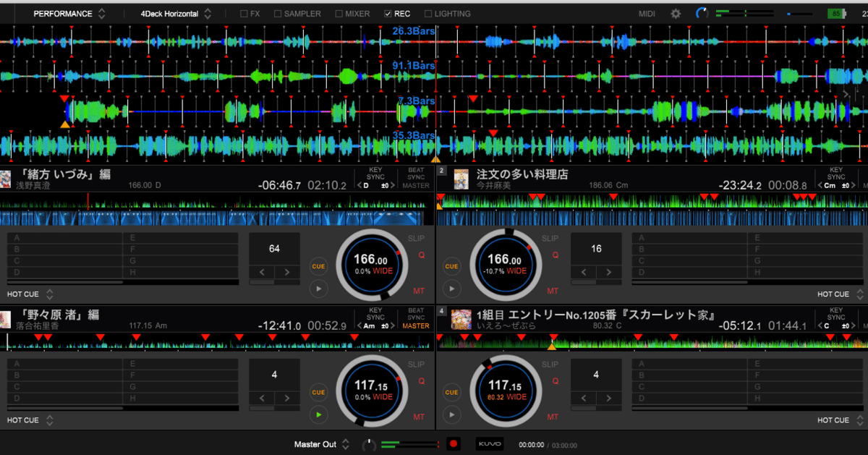Play the track 「緒方 いづみ」編 on its deck

tap(318, 289)
